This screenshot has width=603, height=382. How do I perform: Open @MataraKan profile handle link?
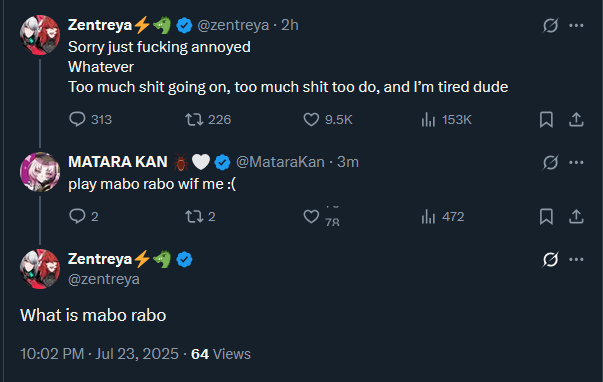click(280, 162)
